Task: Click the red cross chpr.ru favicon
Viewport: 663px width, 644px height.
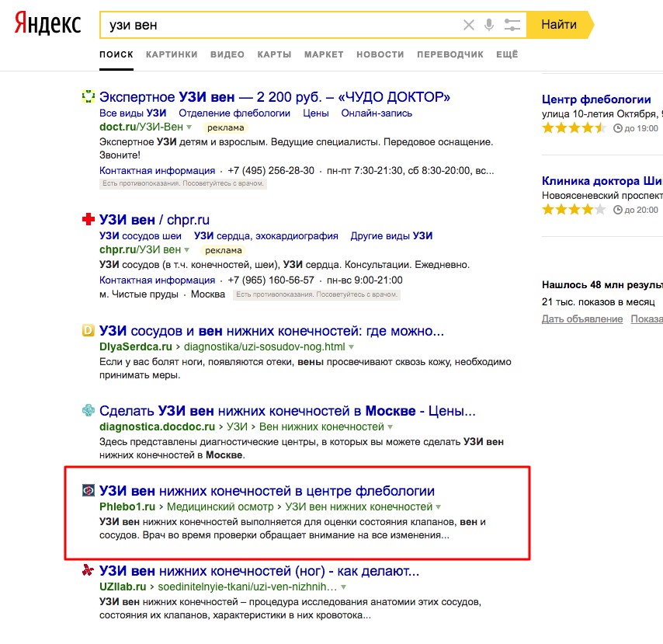Action: (88, 219)
